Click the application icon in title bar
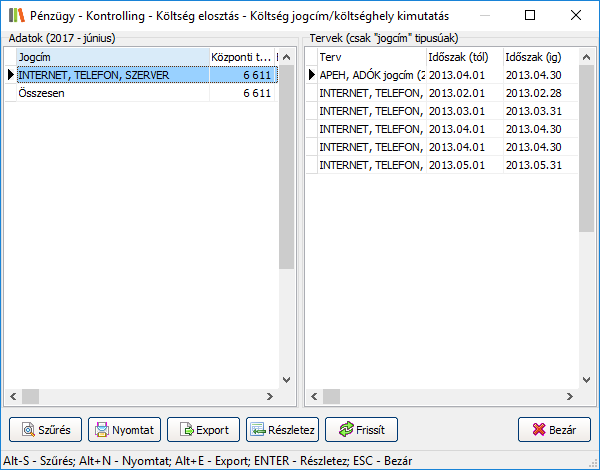The height and width of the screenshot is (470, 600). click(15, 16)
